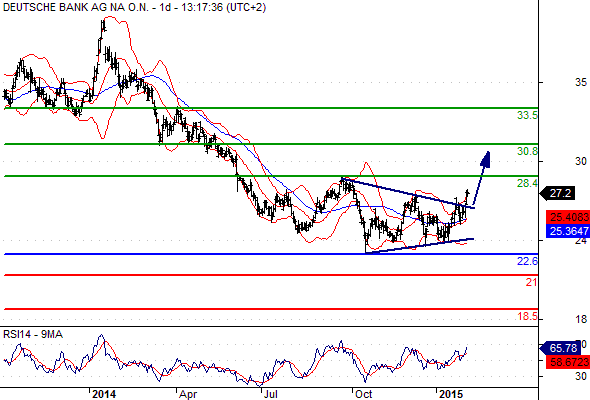This screenshot has height=400, width=590.
Task: Click the RSI value tag 65.78
Action: point(559,348)
